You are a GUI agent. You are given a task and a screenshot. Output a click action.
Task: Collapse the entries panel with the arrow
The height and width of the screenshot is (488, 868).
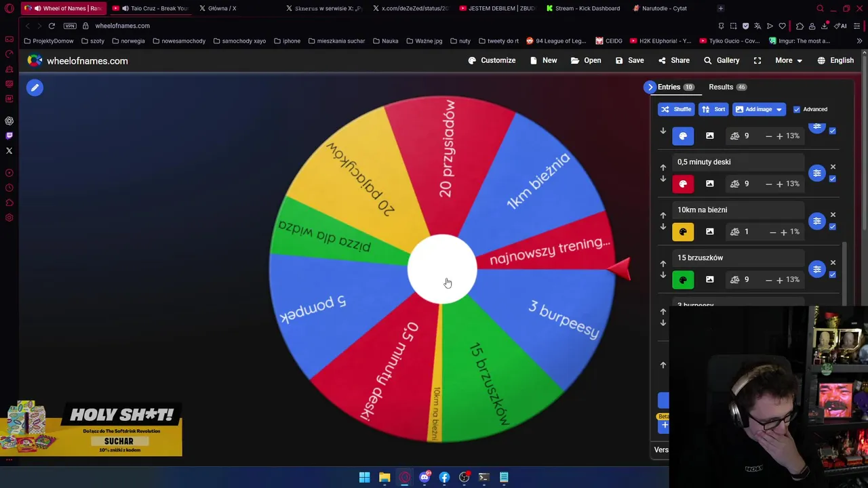click(650, 87)
